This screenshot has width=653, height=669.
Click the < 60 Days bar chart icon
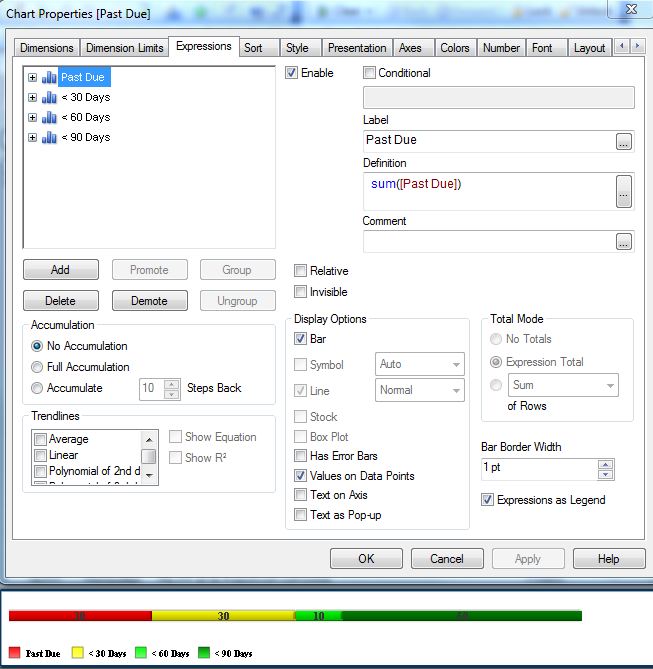(49, 117)
